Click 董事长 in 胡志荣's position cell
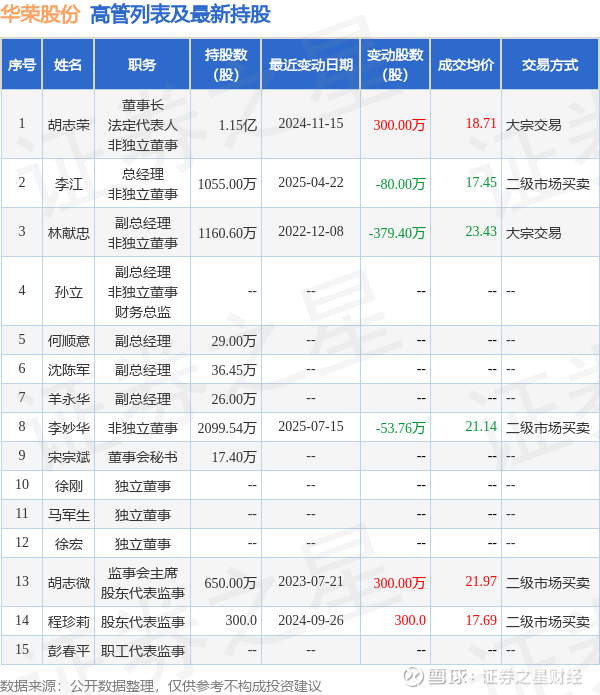 pos(142,105)
